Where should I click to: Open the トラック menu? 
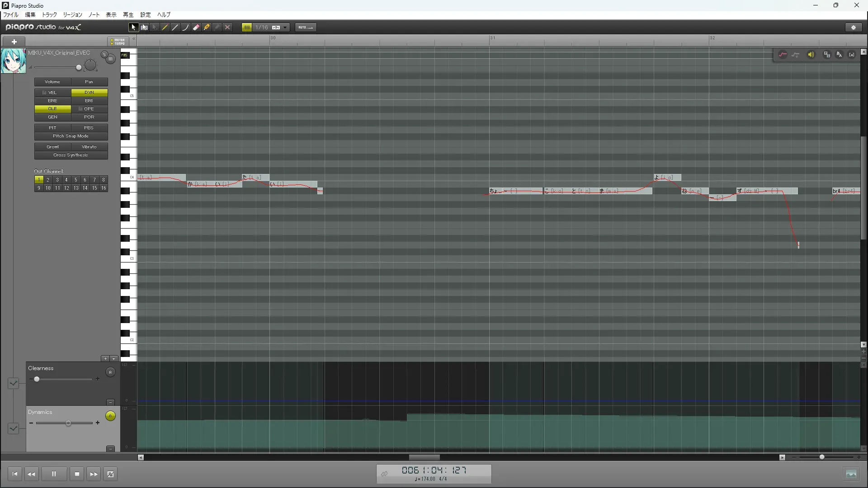(x=49, y=15)
